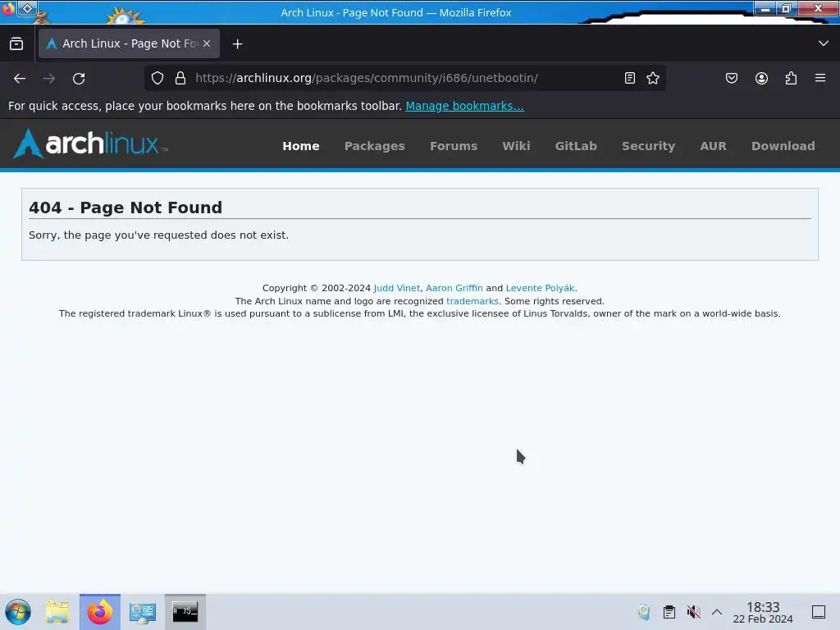The height and width of the screenshot is (630, 840).
Task: Open the Firefox hamburger application menu
Action: (820, 78)
